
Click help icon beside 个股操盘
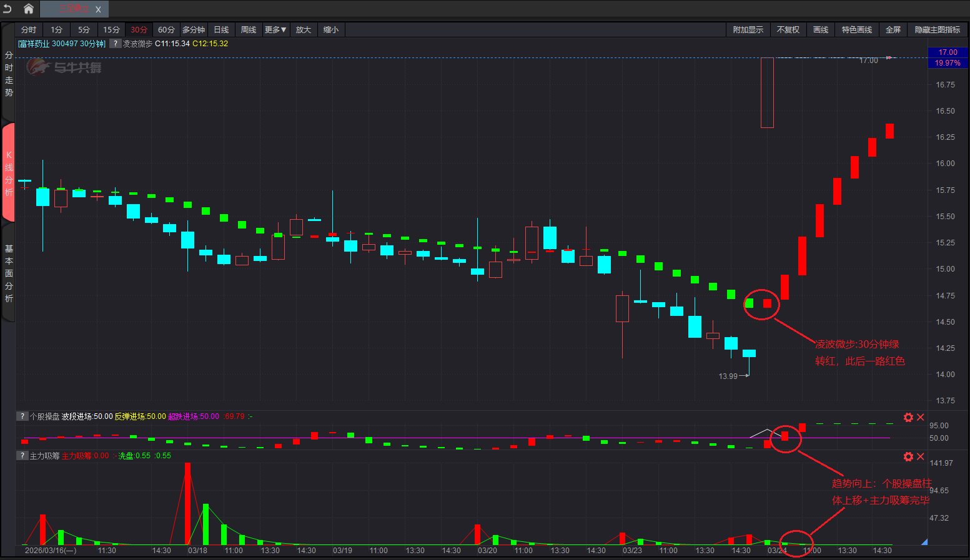coord(22,416)
